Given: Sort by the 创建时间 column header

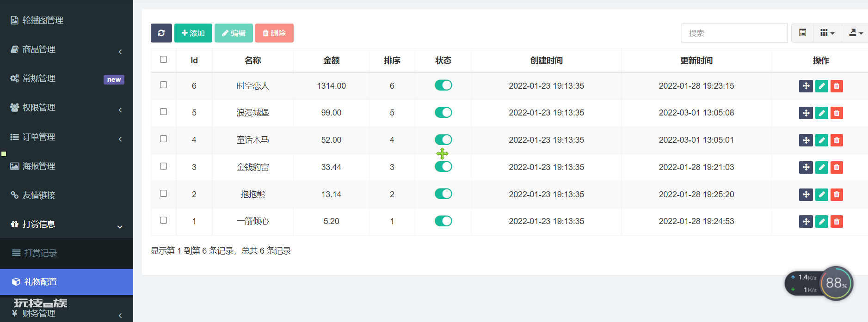Looking at the screenshot, I should [547, 61].
